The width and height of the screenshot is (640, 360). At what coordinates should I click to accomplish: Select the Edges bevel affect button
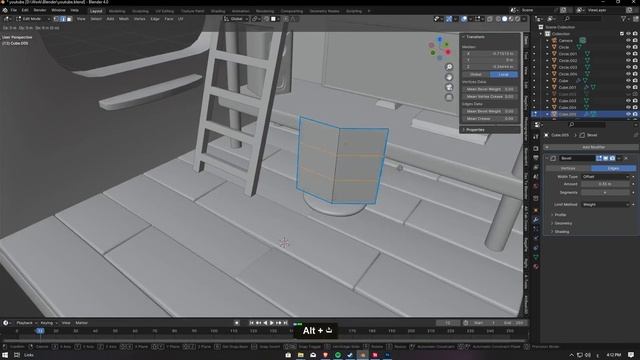tap(613, 168)
